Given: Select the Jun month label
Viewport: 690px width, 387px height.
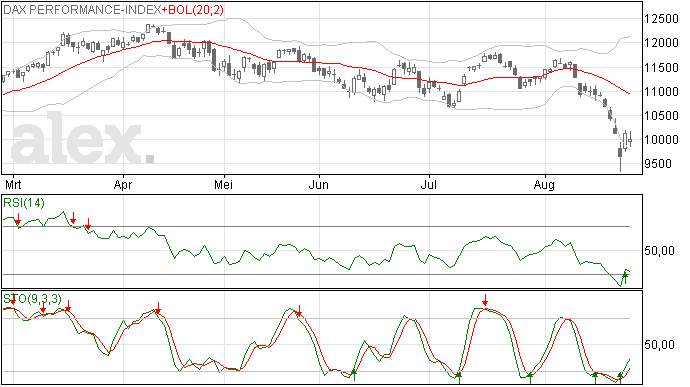Looking at the screenshot, I should 318,184.
